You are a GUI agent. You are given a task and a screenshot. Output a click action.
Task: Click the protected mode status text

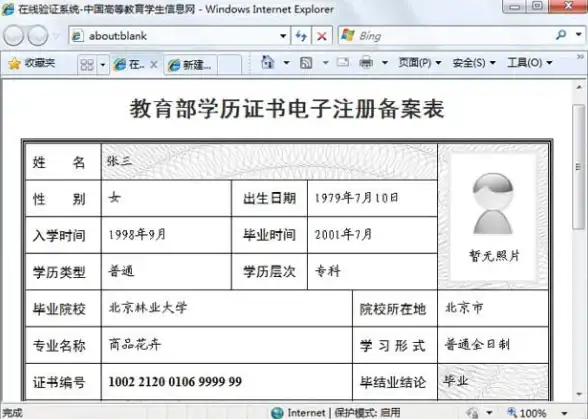(x=368, y=413)
